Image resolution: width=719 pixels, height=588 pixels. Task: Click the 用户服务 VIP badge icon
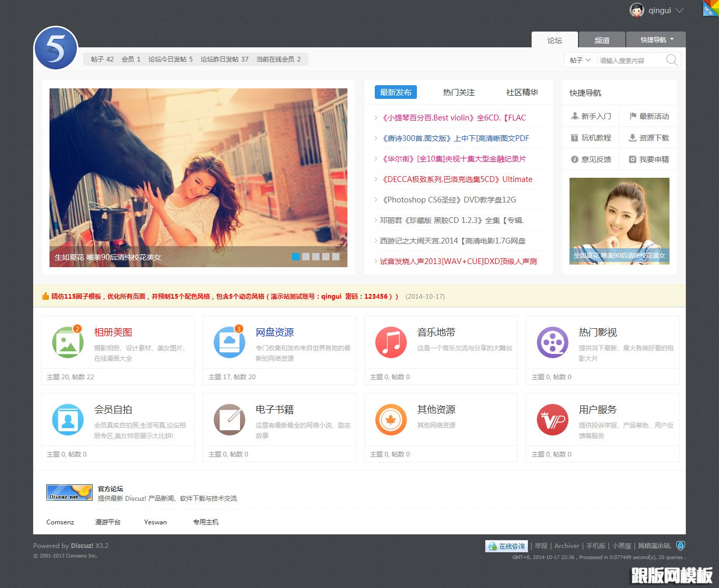552,419
